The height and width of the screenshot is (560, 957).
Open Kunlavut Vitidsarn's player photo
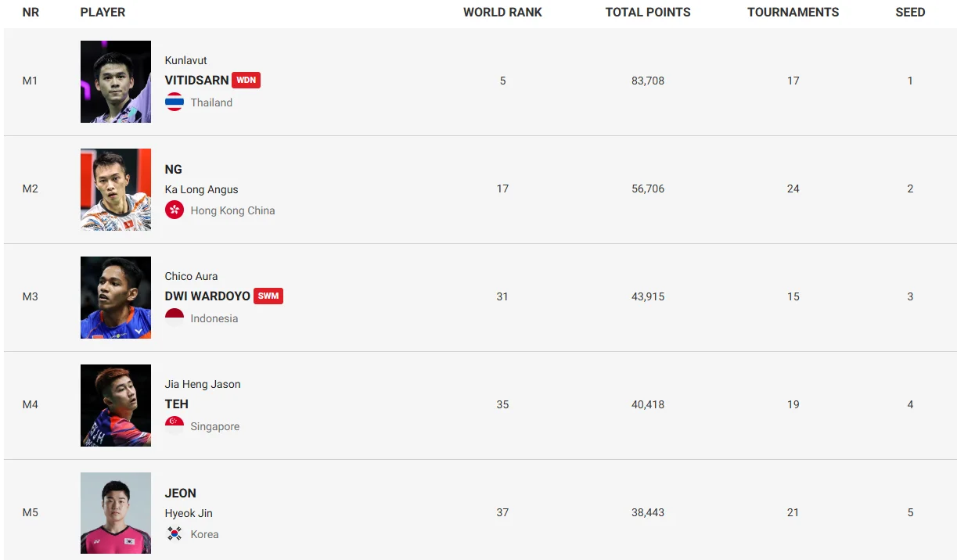click(116, 81)
